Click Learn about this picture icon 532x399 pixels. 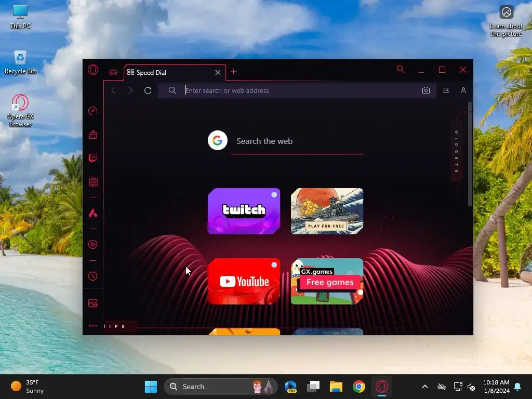[506, 21]
